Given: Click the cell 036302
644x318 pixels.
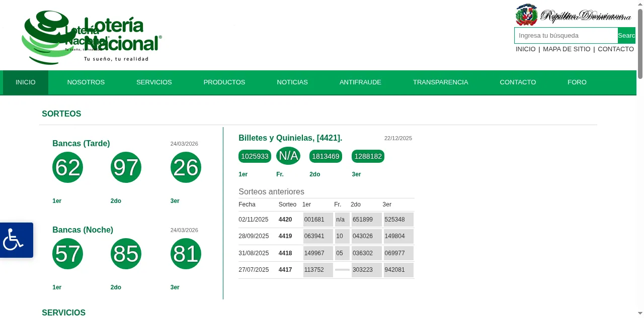Looking at the screenshot, I should [x=367, y=253].
